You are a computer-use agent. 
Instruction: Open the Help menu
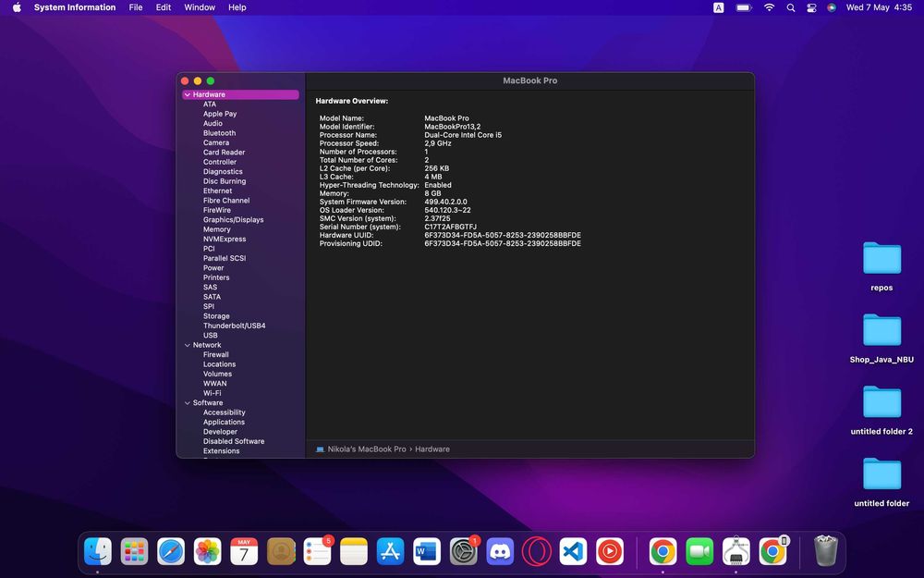click(x=237, y=7)
